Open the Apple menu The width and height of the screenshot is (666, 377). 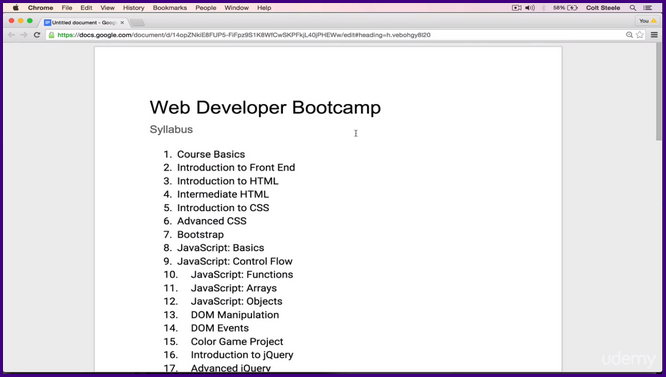click(16, 8)
